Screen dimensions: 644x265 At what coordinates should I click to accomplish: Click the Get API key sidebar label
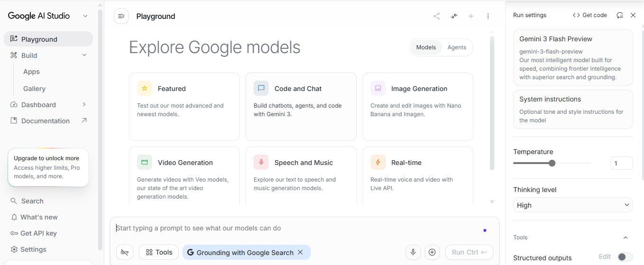(x=38, y=233)
